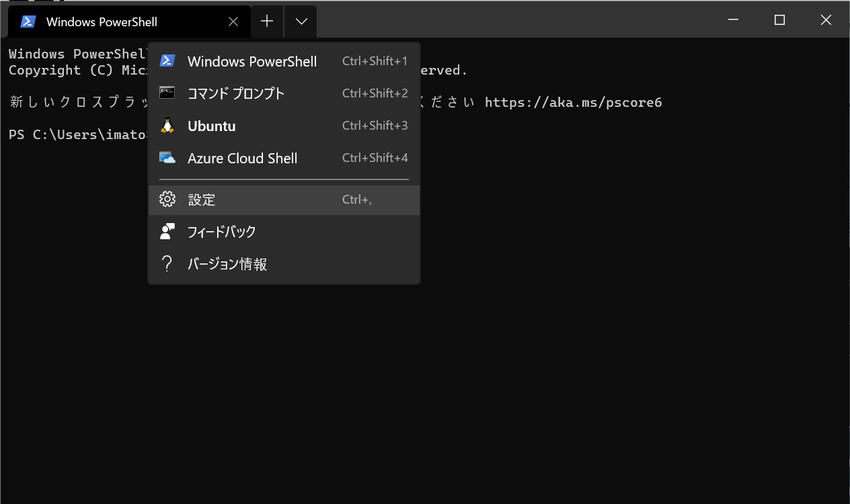
Task: Click the Ctrl+Shift+3 shortcut label
Action: (x=375, y=126)
